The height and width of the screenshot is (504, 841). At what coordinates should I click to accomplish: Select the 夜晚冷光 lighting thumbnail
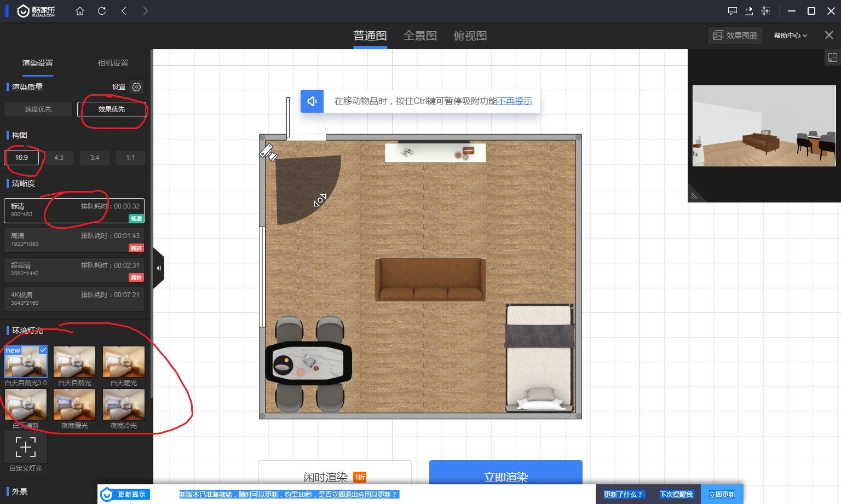pos(123,404)
